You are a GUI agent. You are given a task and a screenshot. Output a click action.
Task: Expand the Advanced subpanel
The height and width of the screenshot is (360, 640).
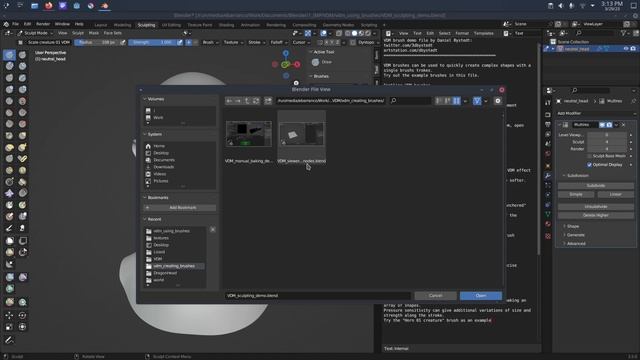click(x=575, y=243)
